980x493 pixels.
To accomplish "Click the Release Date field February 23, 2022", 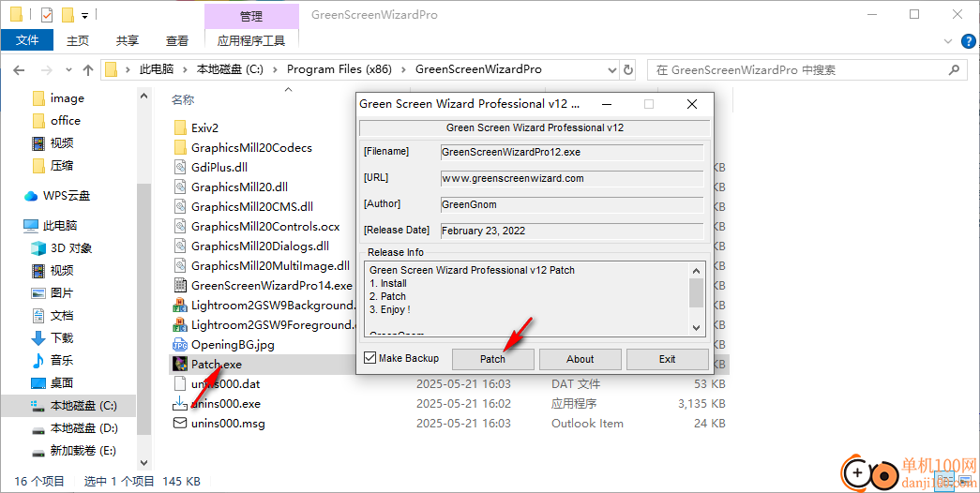I will (572, 231).
